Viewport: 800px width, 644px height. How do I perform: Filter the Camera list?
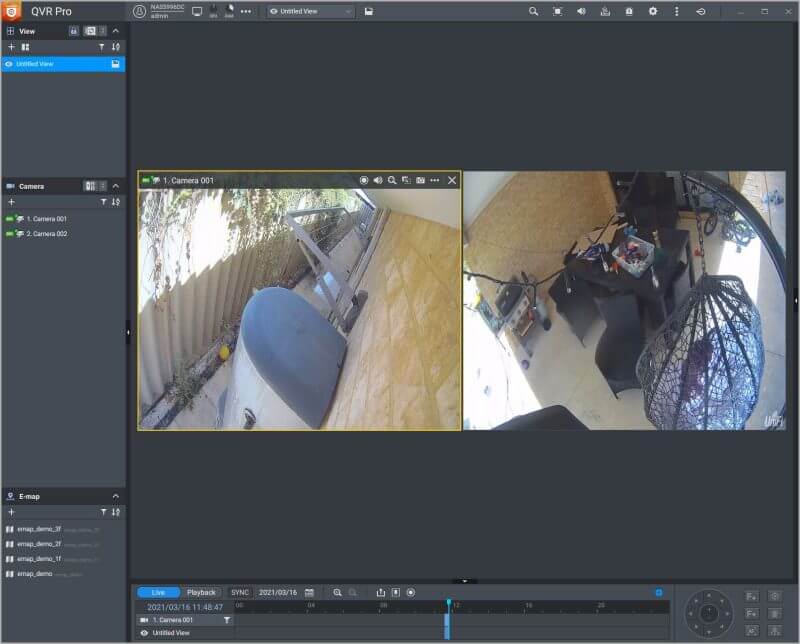(x=102, y=202)
